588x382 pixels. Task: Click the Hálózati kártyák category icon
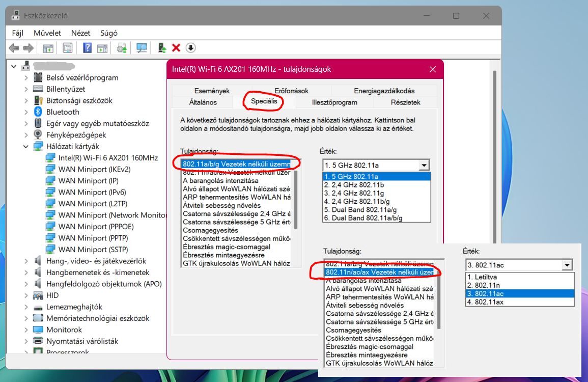(x=38, y=146)
